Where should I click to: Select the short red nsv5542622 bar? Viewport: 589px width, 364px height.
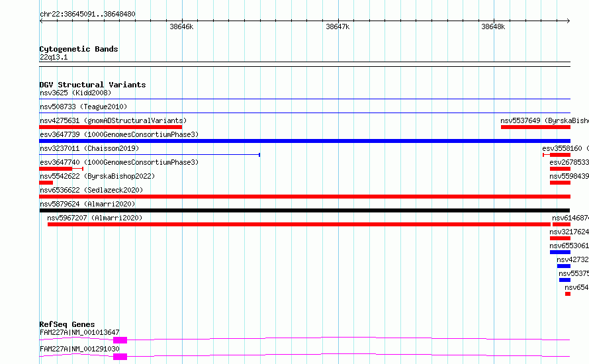pyautogui.click(x=46, y=183)
